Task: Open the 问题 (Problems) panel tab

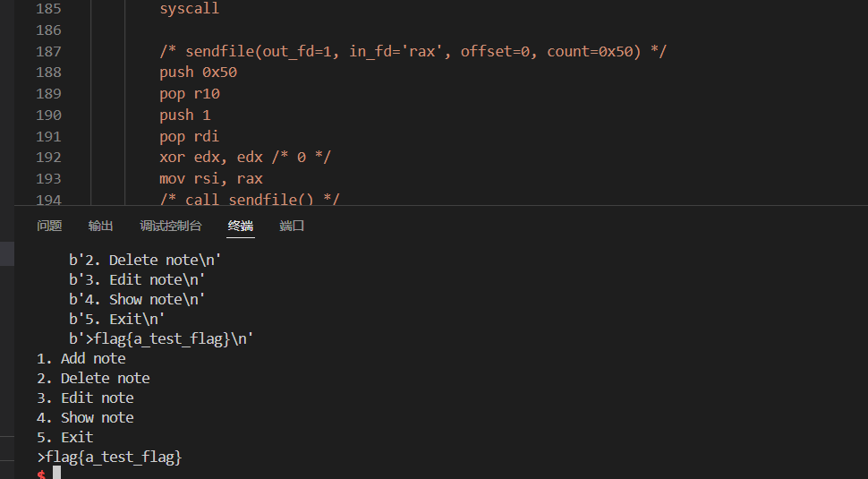Action: pyautogui.click(x=49, y=226)
